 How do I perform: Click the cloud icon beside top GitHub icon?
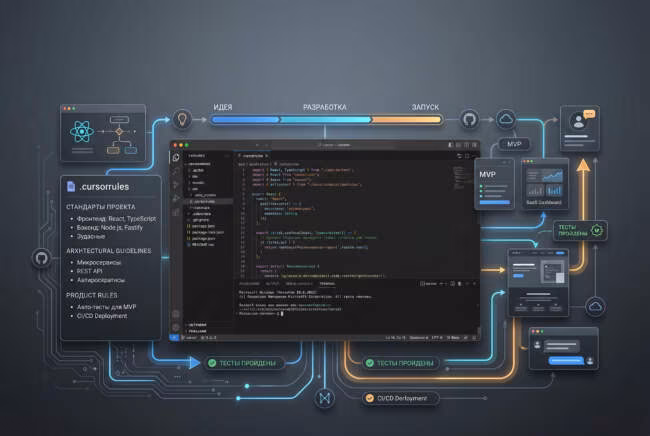pos(506,119)
